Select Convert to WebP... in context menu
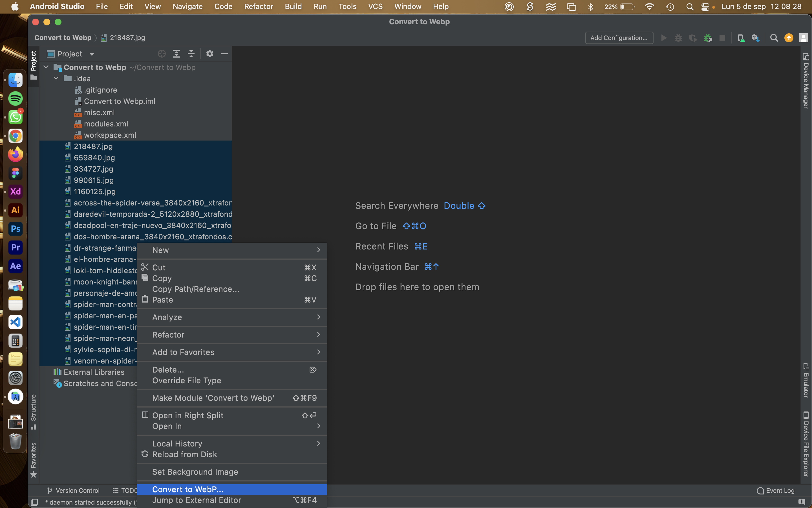The width and height of the screenshot is (812, 508). 232,489
